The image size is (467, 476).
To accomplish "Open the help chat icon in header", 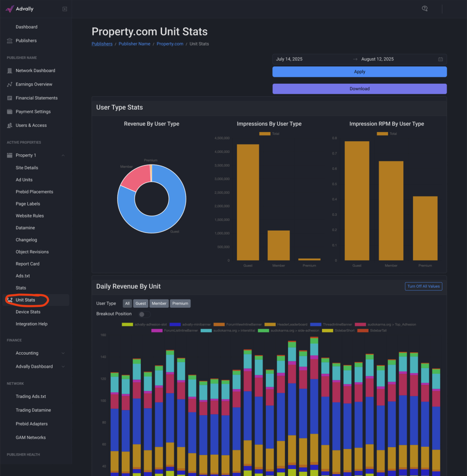I will 425,8.
